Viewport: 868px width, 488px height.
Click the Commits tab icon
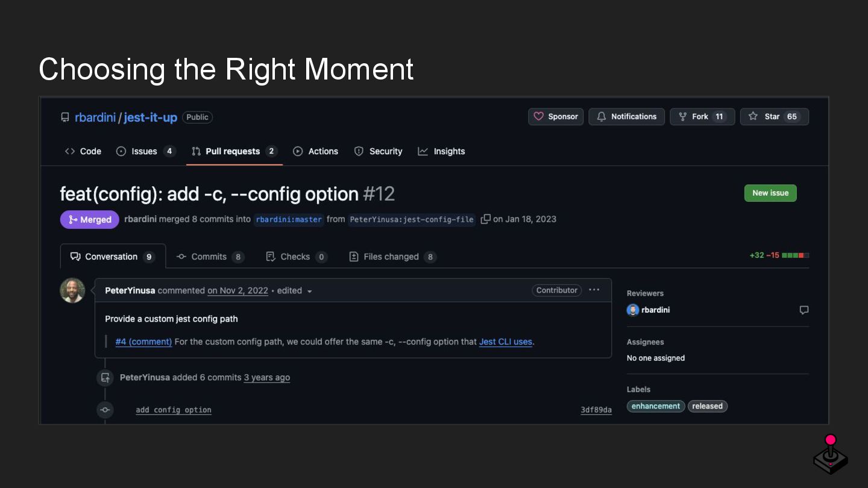pyautogui.click(x=181, y=257)
